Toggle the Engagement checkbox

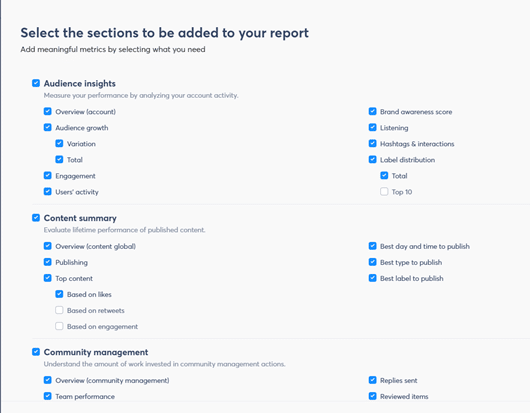point(48,175)
